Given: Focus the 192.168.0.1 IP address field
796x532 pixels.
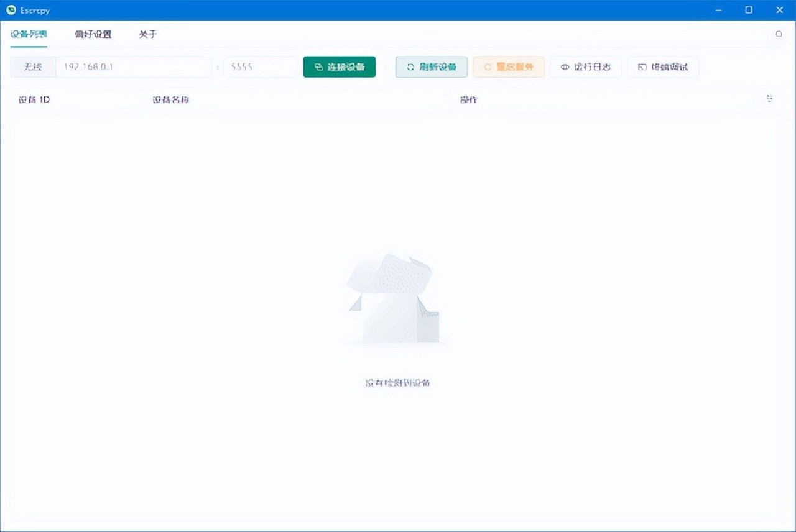Looking at the screenshot, I should point(134,67).
